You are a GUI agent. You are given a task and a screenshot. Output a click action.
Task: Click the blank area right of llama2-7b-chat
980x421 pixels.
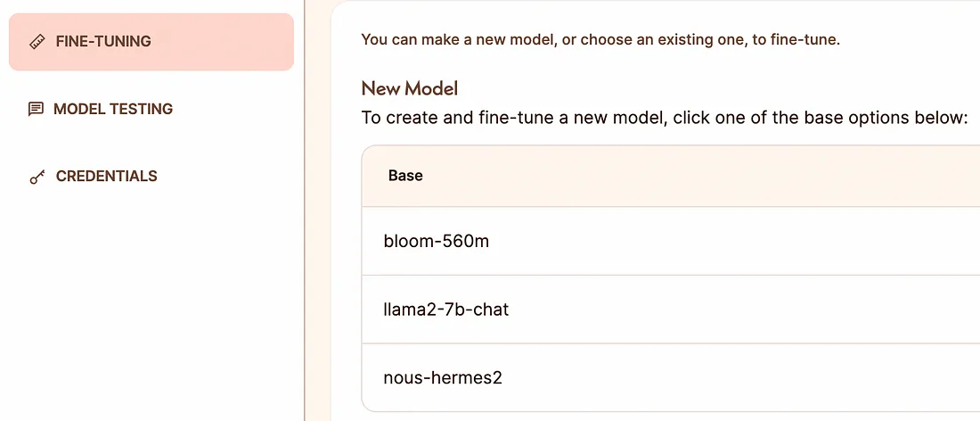[744, 310]
